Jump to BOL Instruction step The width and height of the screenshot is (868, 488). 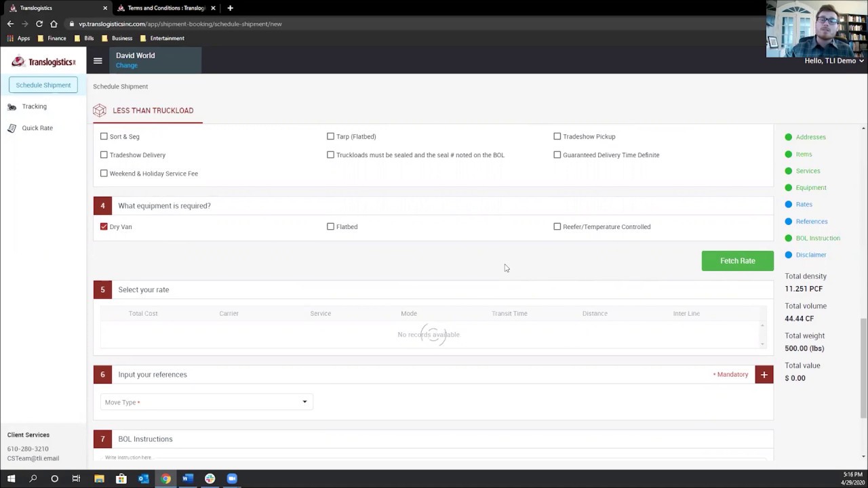point(818,238)
